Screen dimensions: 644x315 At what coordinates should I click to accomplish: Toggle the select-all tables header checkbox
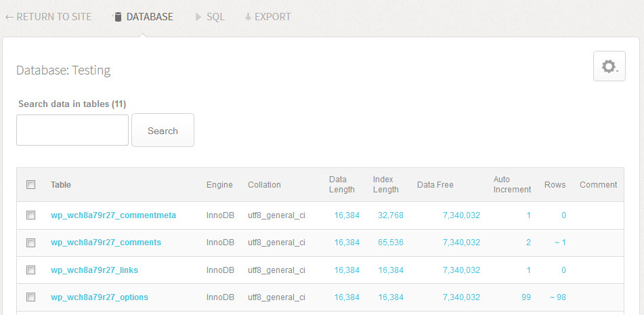tap(30, 184)
